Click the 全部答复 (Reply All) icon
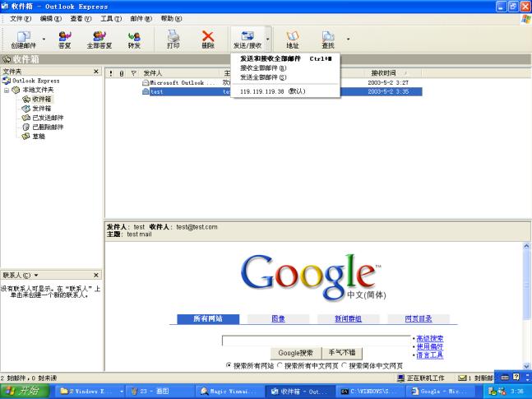The height and width of the screenshot is (399, 532). pyautogui.click(x=99, y=39)
